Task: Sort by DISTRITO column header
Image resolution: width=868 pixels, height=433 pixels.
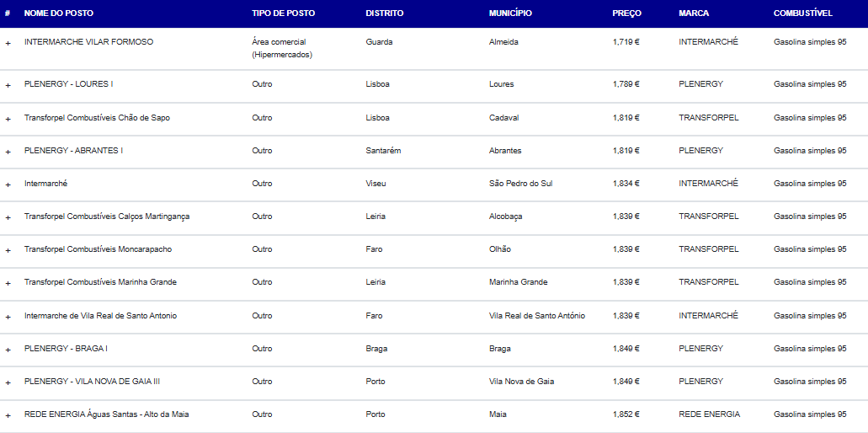Action: [x=385, y=13]
